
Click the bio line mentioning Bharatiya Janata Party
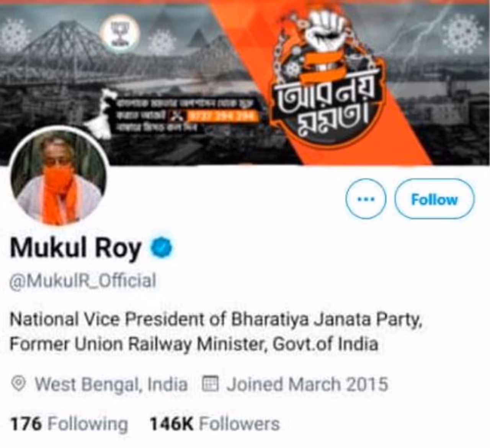[x=216, y=319]
